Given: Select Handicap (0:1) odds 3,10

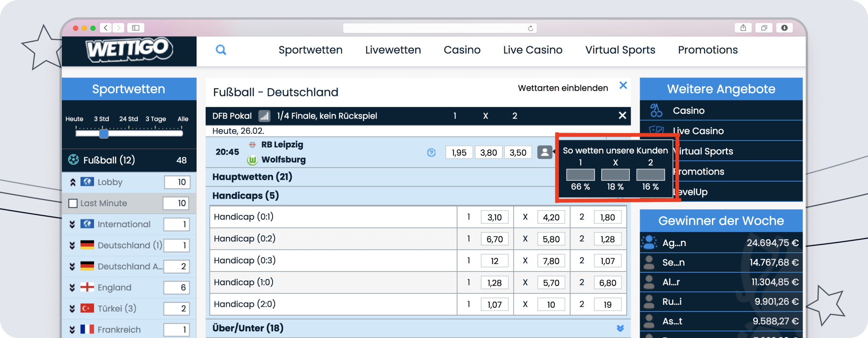Looking at the screenshot, I should point(494,217).
